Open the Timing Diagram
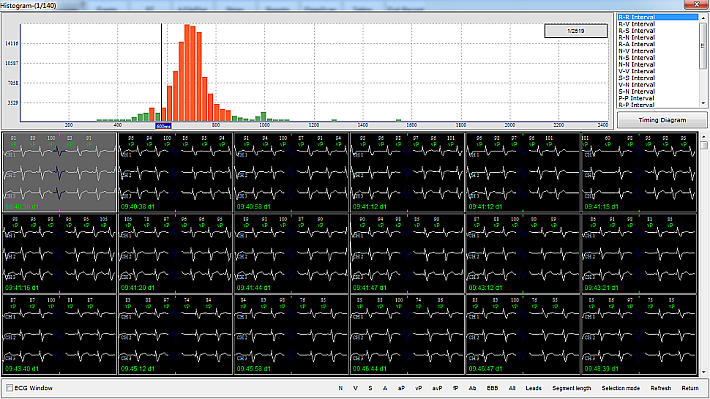The width and height of the screenshot is (710, 399). 662,120
